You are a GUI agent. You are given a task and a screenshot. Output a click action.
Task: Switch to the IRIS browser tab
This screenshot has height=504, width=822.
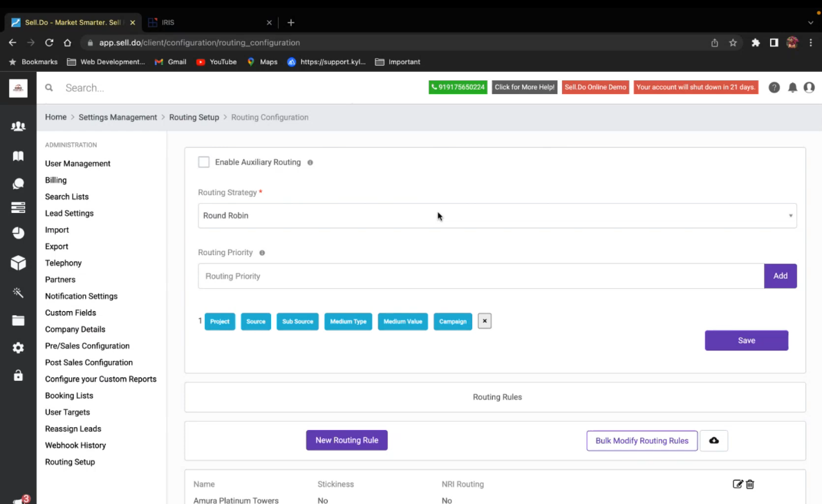click(209, 23)
